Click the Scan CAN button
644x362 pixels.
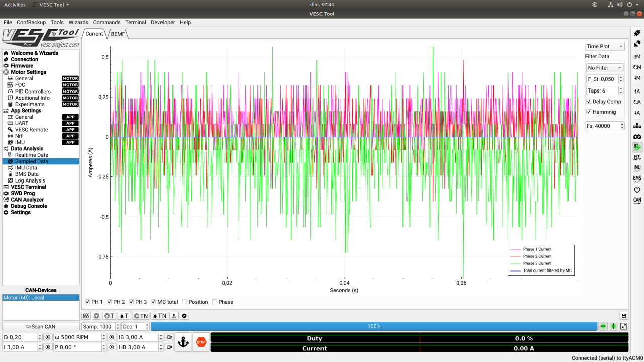[40, 326]
